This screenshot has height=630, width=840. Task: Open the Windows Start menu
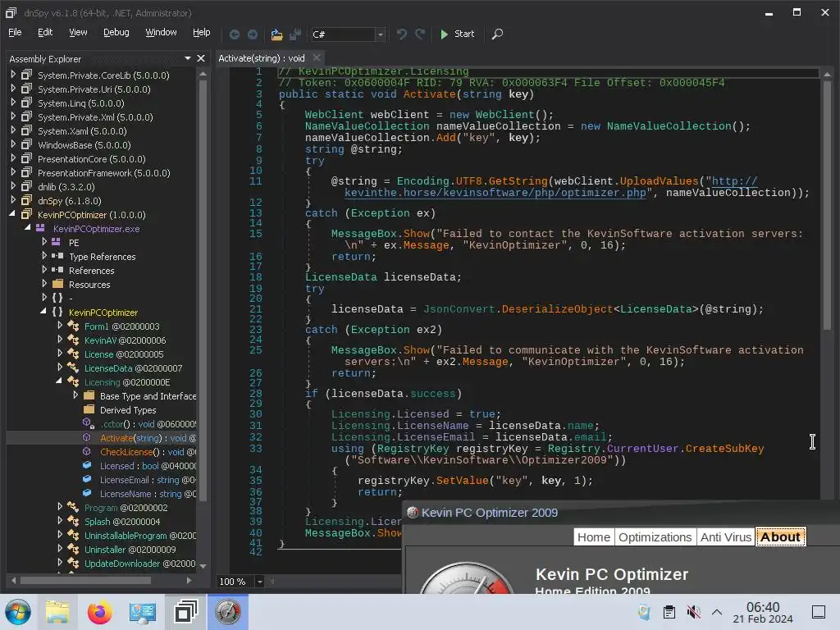[18, 612]
